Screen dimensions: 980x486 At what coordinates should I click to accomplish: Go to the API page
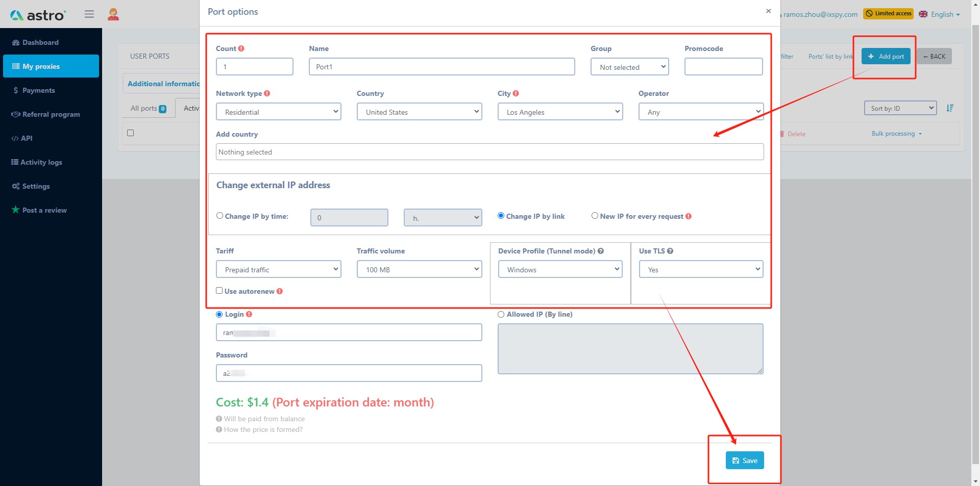click(27, 138)
